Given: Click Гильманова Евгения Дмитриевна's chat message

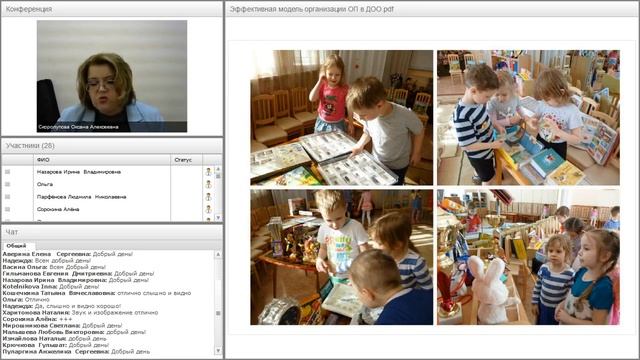Looking at the screenshot, I should (78, 273).
